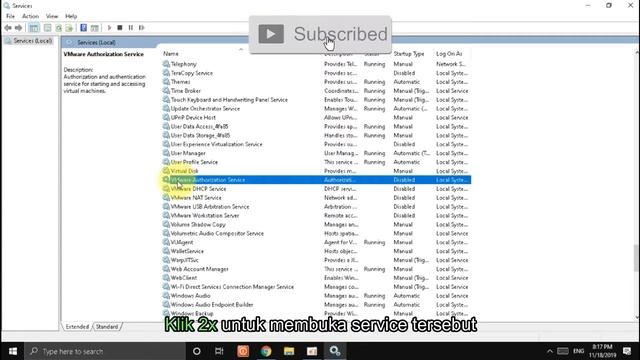Screen dimensions: 640x360
Task: Click the vertical scrollbar thumb of services list
Action: (x=637, y=258)
